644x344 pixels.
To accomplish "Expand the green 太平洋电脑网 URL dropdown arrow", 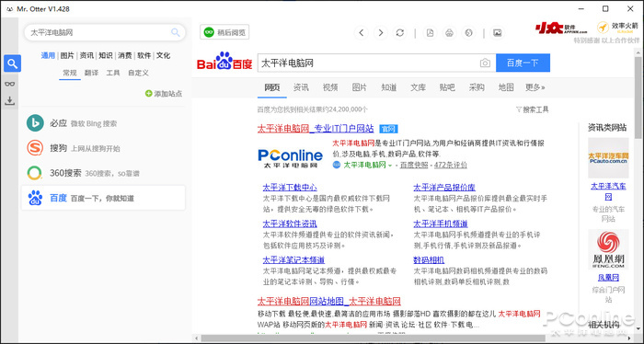I will [x=390, y=166].
